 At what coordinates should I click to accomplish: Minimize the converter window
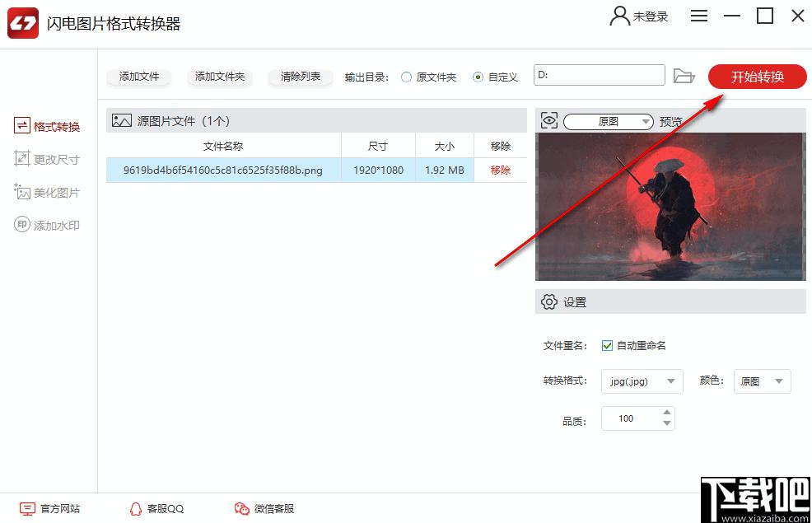coord(732,16)
